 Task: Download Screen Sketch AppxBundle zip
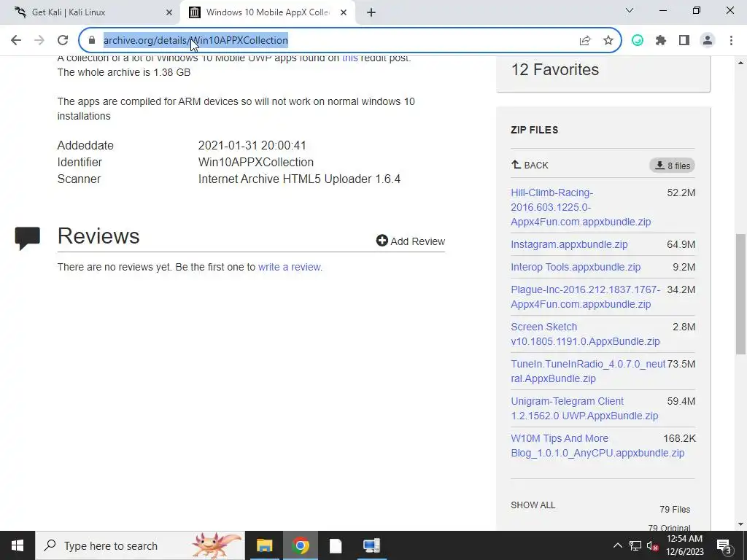pyautogui.click(x=585, y=334)
